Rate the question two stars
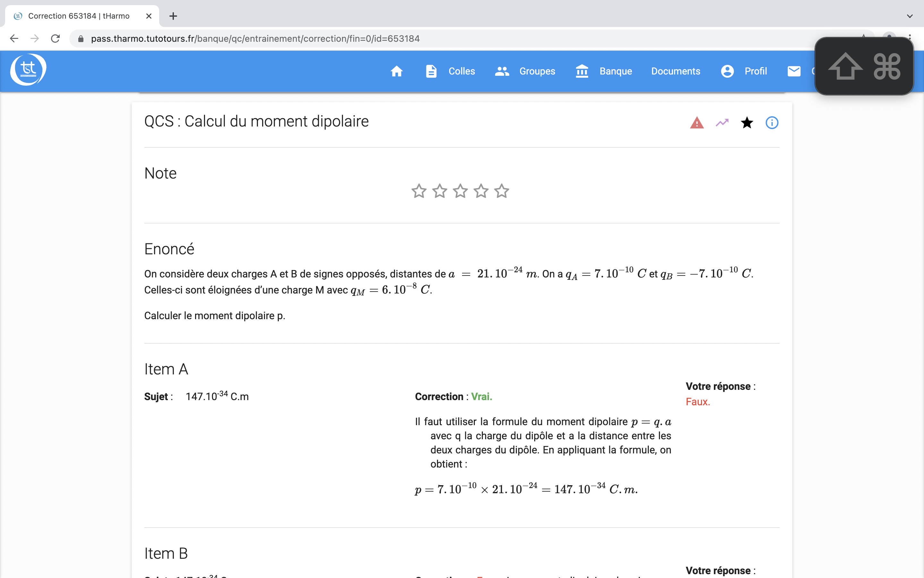This screenshot has height=578, width=924. (440, 191)
